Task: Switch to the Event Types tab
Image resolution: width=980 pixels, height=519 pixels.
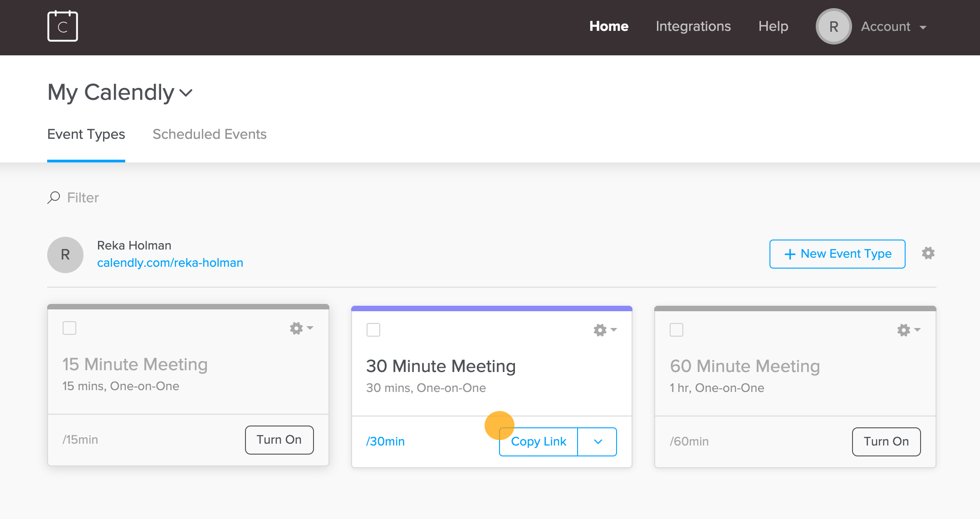Action: pyautogui.click(x=86, y=134)
